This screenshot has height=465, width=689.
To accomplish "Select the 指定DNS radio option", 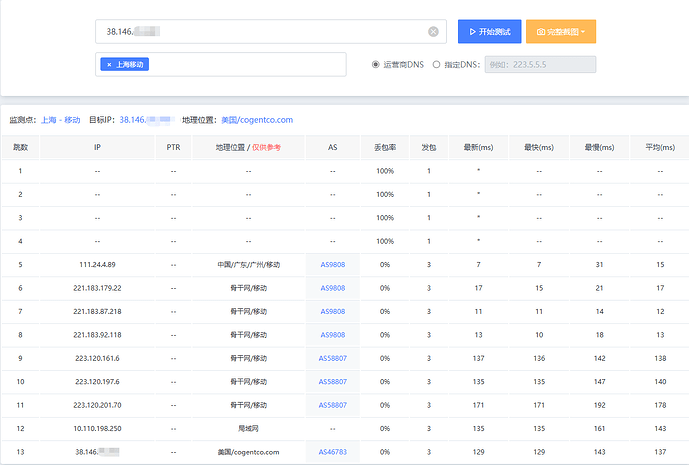I will pos(437,65).
